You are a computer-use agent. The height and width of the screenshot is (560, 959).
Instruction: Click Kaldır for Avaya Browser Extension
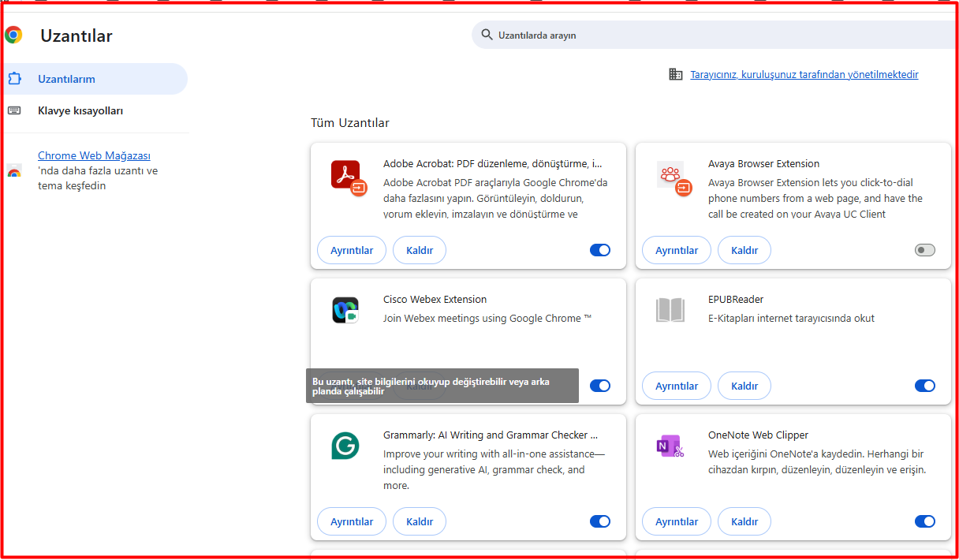pos(744,250)
